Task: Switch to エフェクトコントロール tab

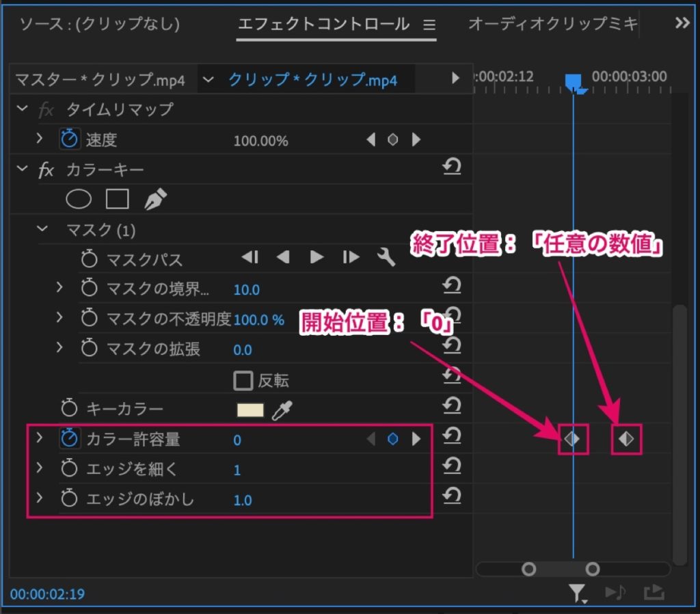Action: click(323, 24)
